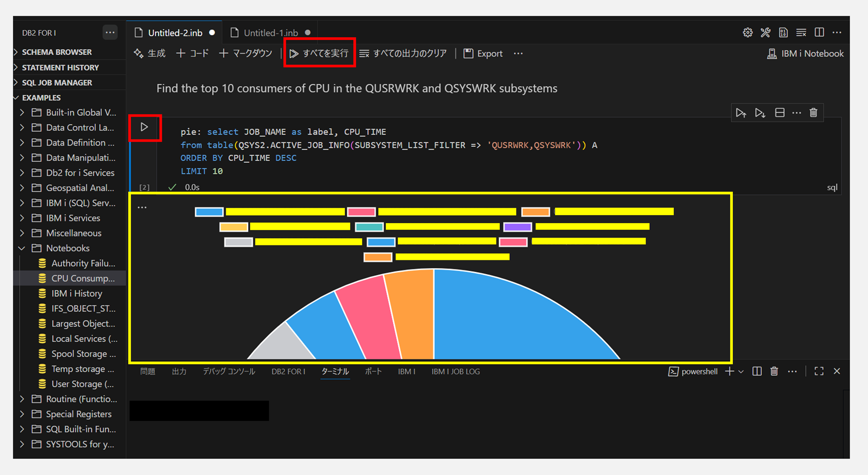
Task: Click the execute cell and below icon
Action: click(x=760, y=113)
